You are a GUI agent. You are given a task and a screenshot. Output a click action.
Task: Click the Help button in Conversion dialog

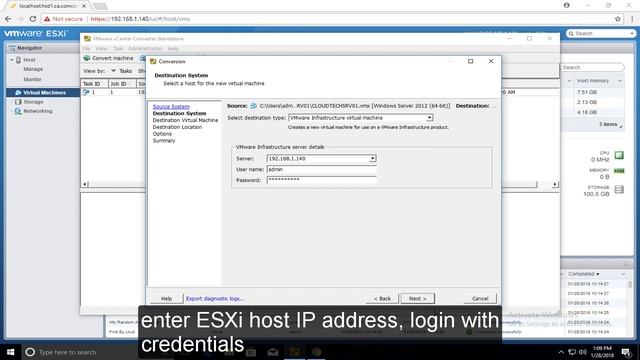coord(166,298)
